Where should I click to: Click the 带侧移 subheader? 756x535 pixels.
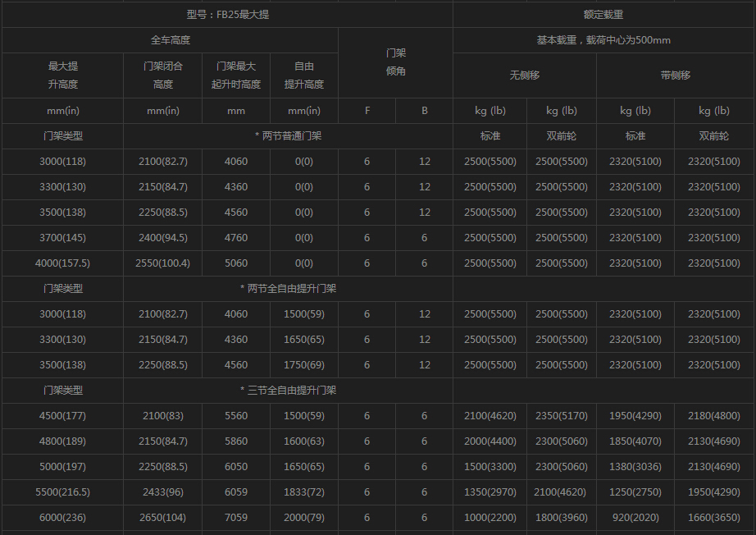point(675,75)
